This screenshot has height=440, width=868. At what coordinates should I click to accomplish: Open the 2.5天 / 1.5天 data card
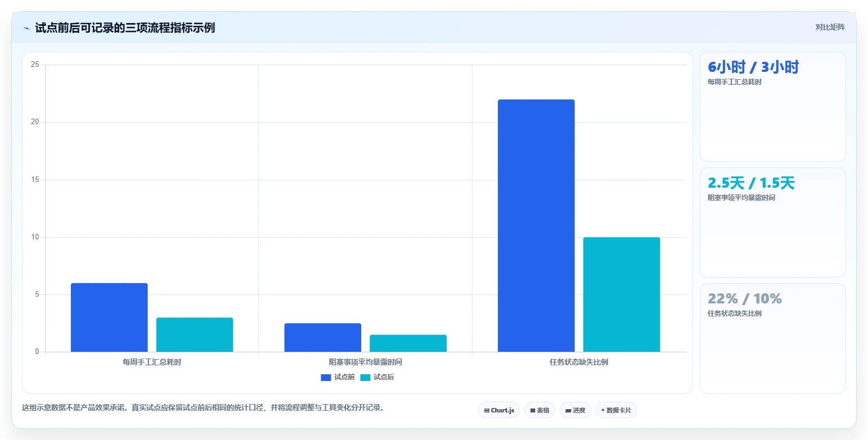[773, 223]
